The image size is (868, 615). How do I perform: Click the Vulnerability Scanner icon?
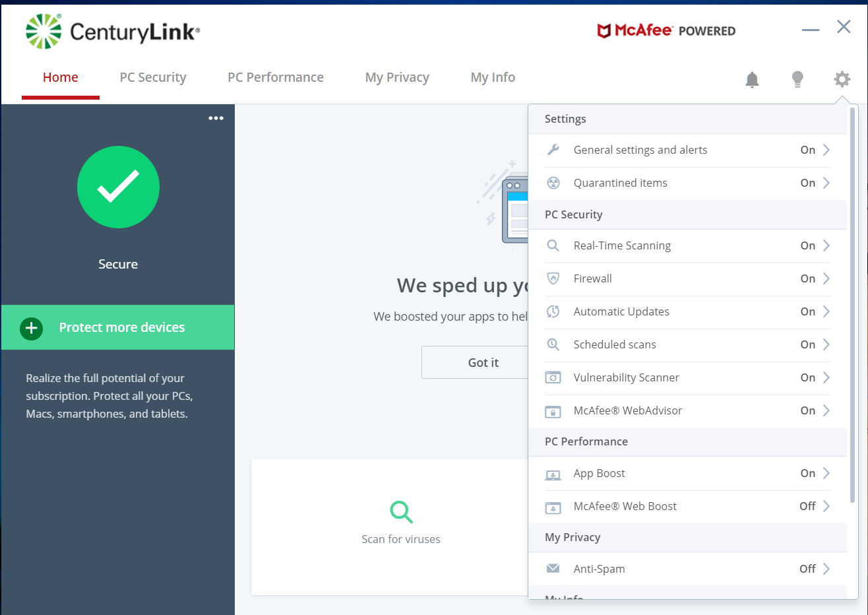tap(553, 377)
